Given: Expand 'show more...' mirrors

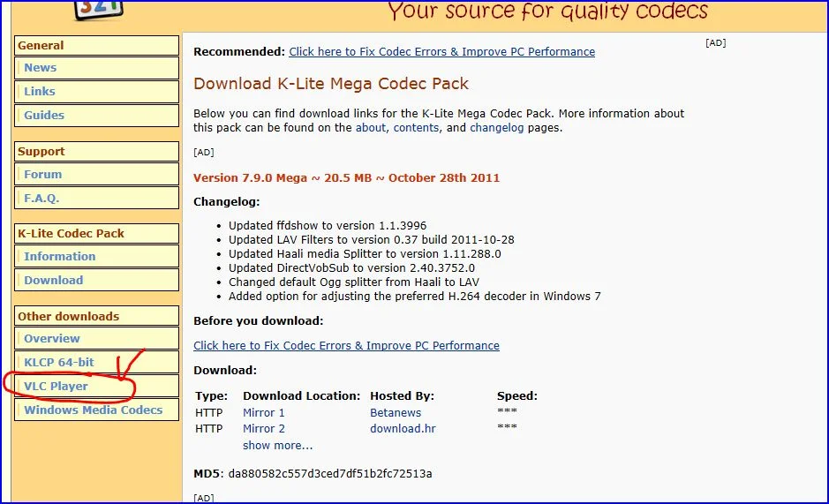Looking at the screenshot, I should [277, 445].
